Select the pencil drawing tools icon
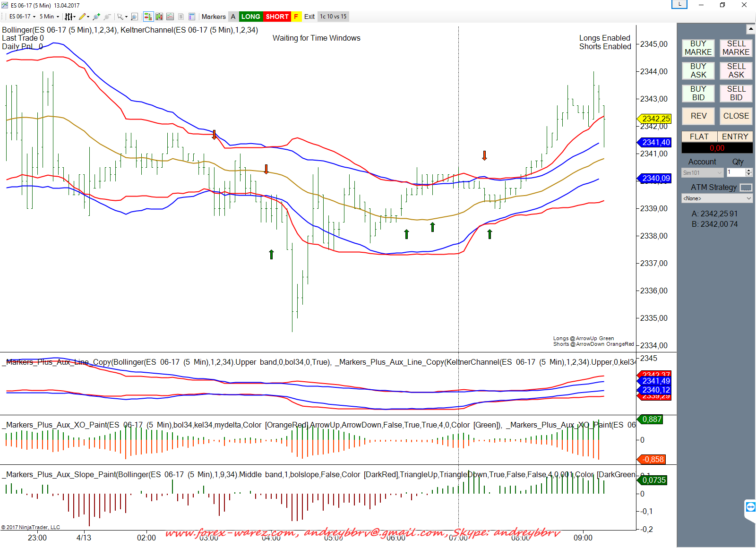 [x=83, y=17]
